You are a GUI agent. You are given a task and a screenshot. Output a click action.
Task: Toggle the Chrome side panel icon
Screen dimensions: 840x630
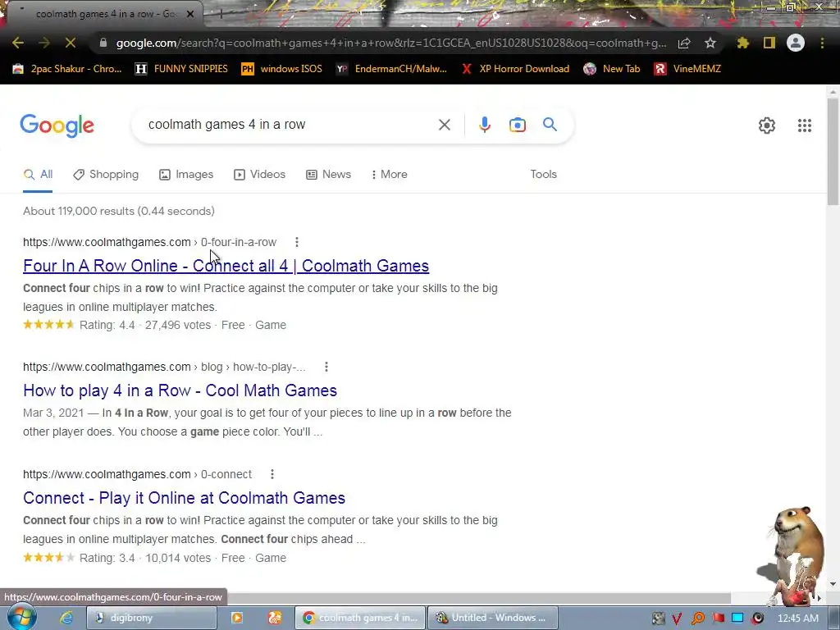pos(769,43)
